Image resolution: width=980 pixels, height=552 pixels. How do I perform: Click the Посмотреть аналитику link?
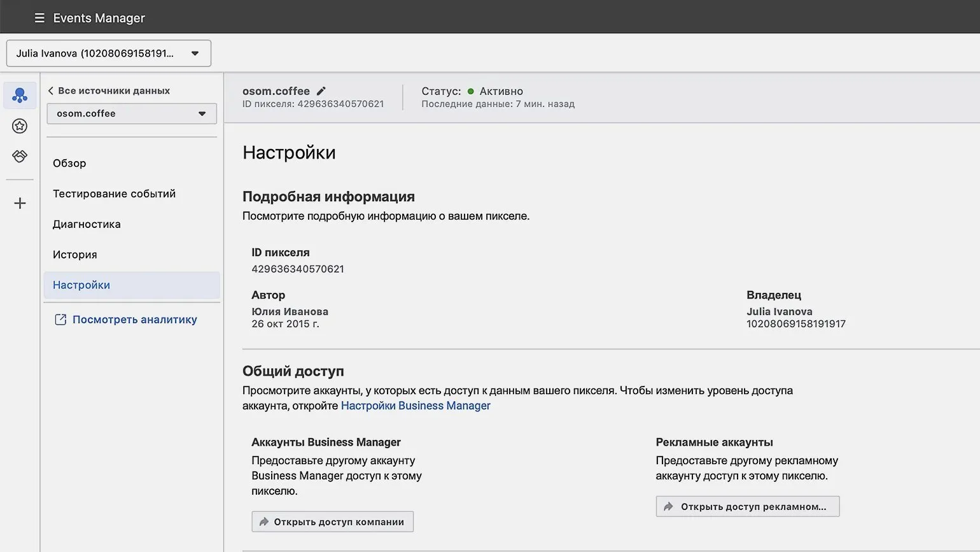tap(134, 320)
